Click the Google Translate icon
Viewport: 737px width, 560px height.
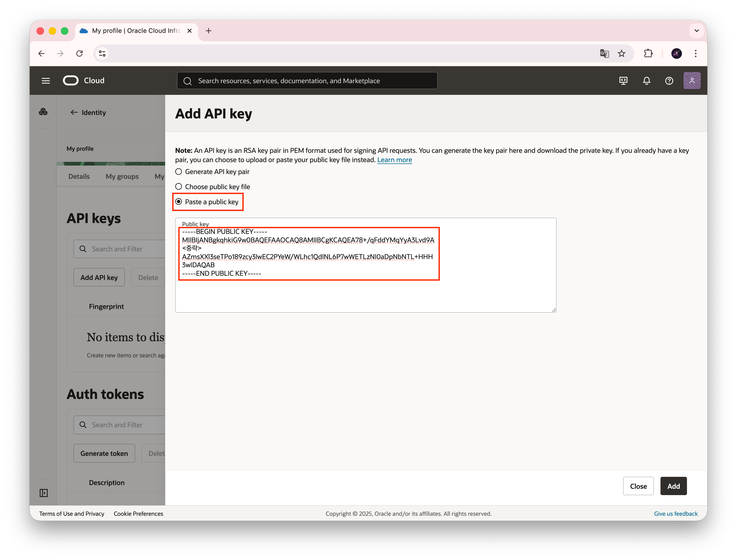tap(604, 53)
